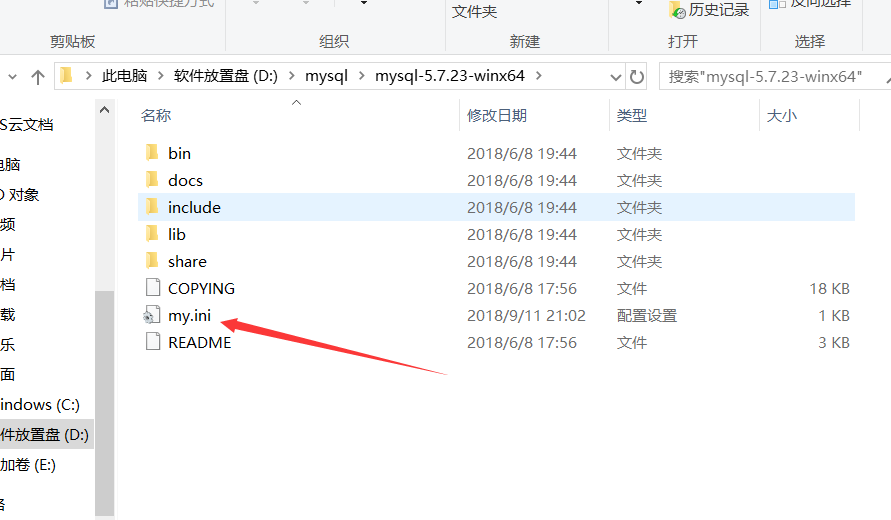Open the docs folder icon
This screenshot has width=891, height=520.
point(152,180)
